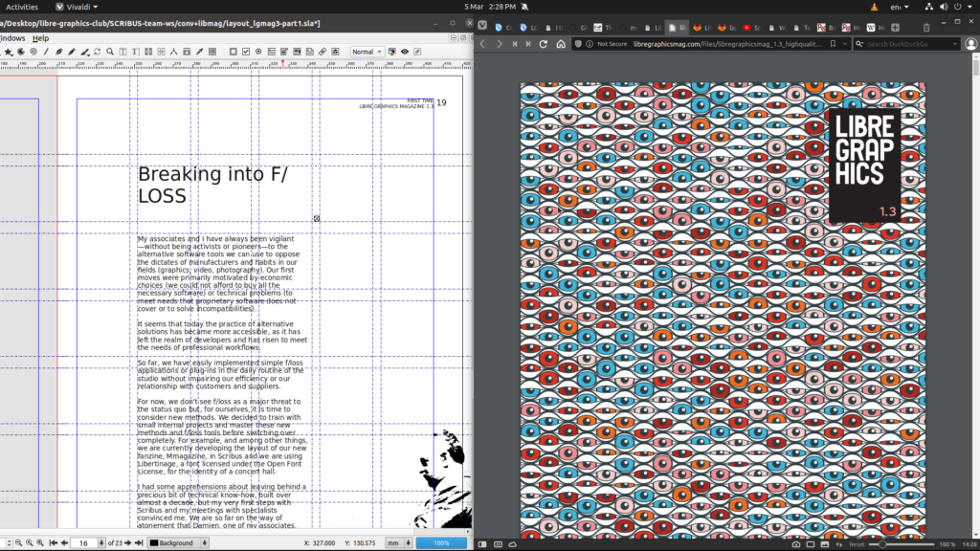Select the Arc tool in Scribus
The width and height of the screenshot is (980, 551).
click(21, 52)
